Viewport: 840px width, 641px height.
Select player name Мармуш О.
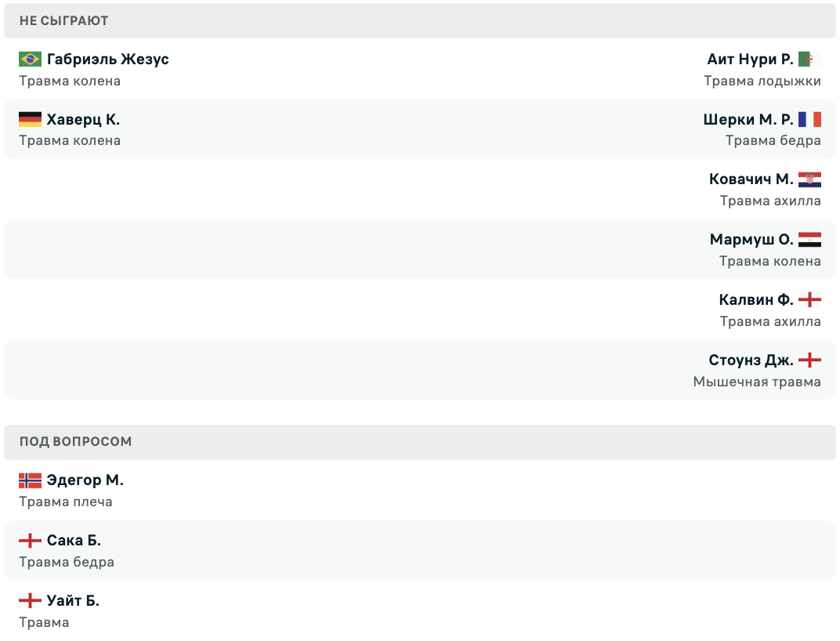click(x=751, y=239)
